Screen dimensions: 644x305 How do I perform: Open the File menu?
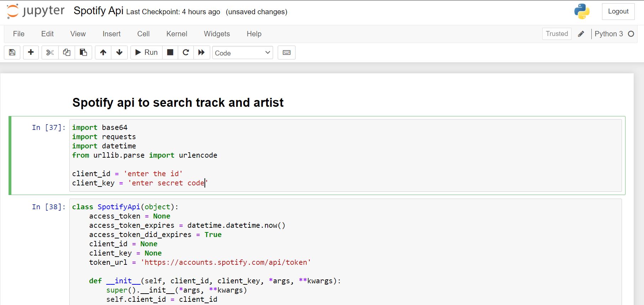[19, 34]
